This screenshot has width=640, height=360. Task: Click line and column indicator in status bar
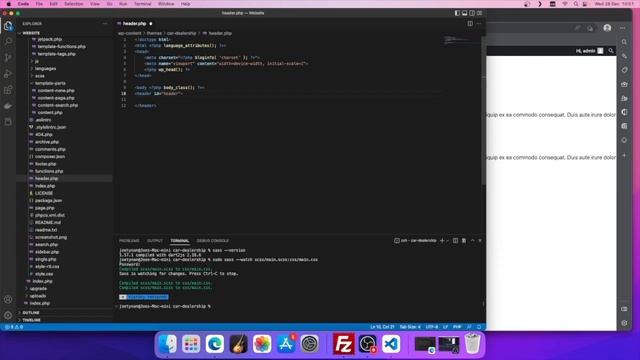click(382, 327)
